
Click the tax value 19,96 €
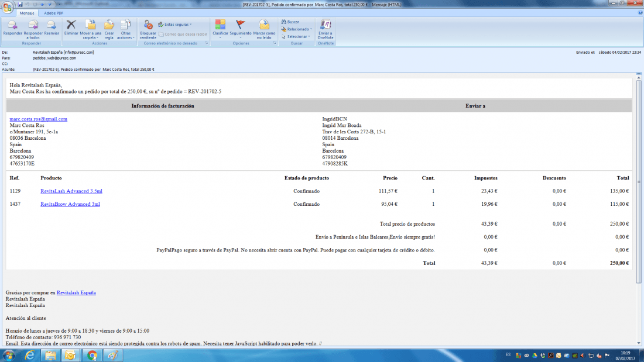click(489, 204)
